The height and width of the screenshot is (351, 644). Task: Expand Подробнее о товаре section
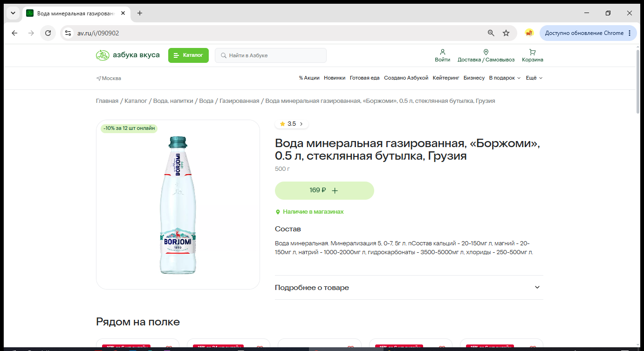point(409,288)
